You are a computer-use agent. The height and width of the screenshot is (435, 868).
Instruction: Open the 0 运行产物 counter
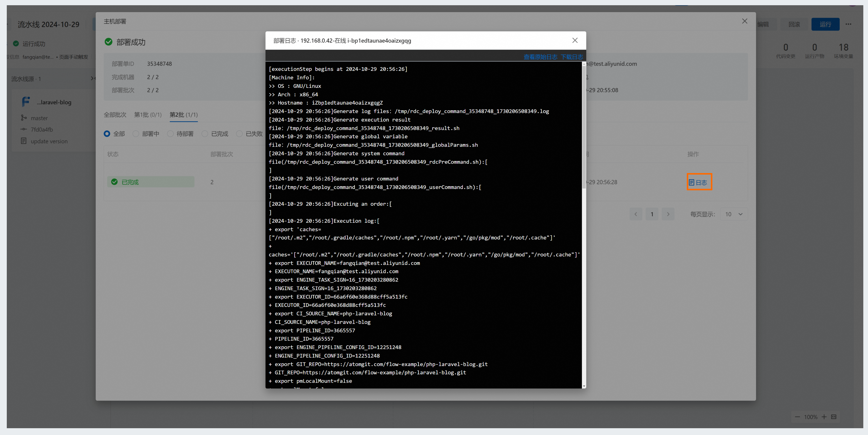pyautogui.click(x=814, y=51)
